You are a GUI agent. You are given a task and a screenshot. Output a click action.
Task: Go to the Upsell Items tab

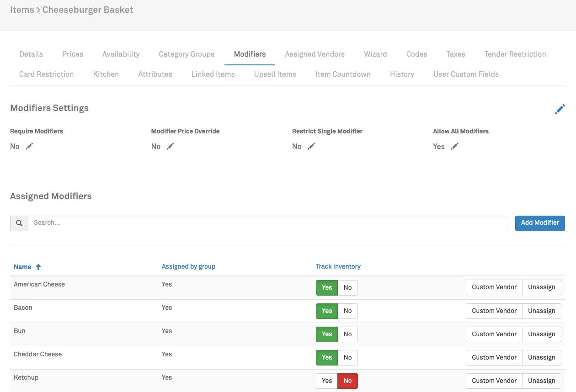275,74
